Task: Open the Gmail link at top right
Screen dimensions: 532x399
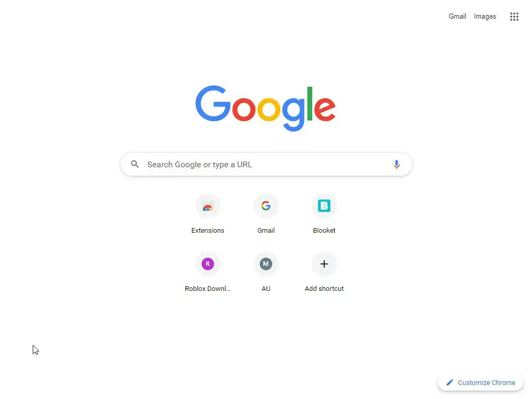Action: point(457,16)
